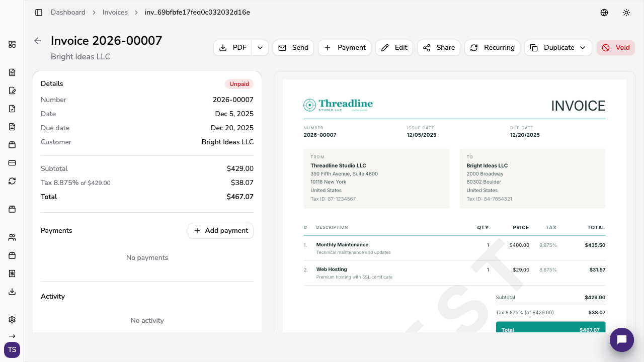Void this invoice
The height and width of the screenshot is (362, 644).
[616, 48]
